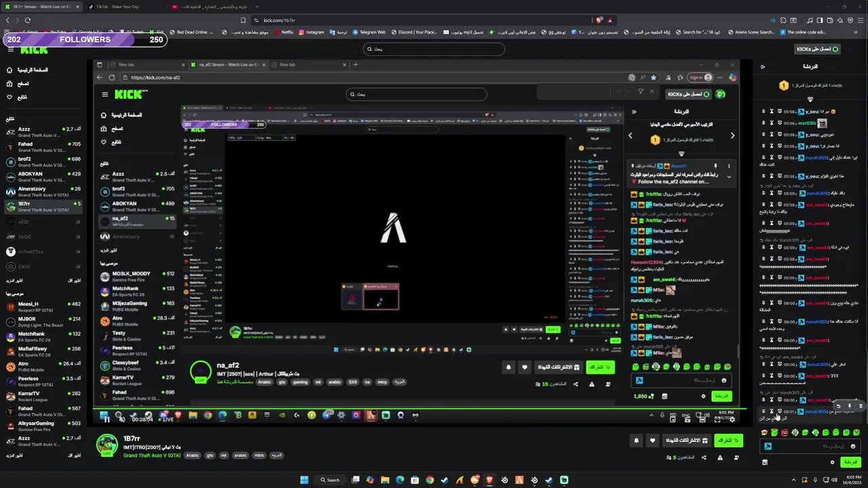Open File Explorer from the Windows taskbar
This screenshot has height=488, width=868.
(x=385, y=480)
